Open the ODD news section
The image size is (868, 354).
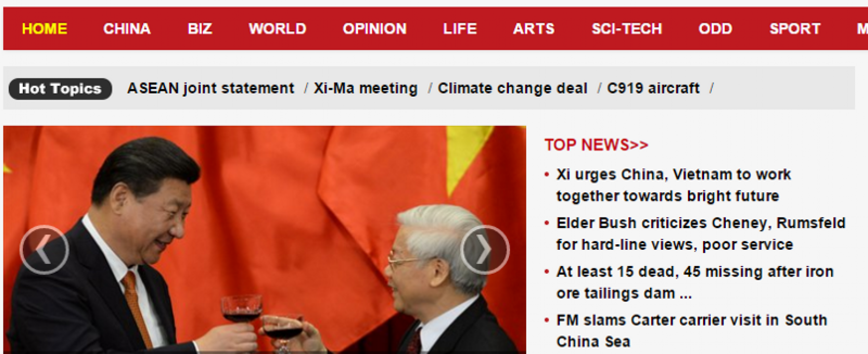[715, 29]
